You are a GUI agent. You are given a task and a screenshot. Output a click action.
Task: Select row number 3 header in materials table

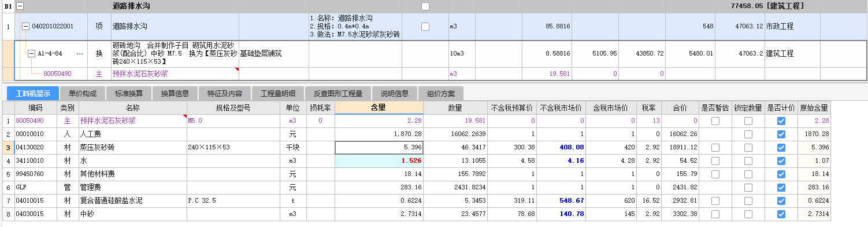[8, 148]
